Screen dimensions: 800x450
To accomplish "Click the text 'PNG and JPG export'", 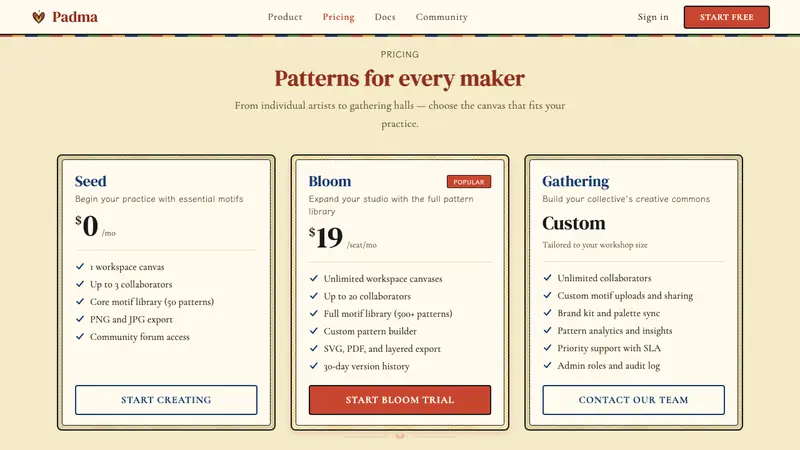I will tap(131, 319).
